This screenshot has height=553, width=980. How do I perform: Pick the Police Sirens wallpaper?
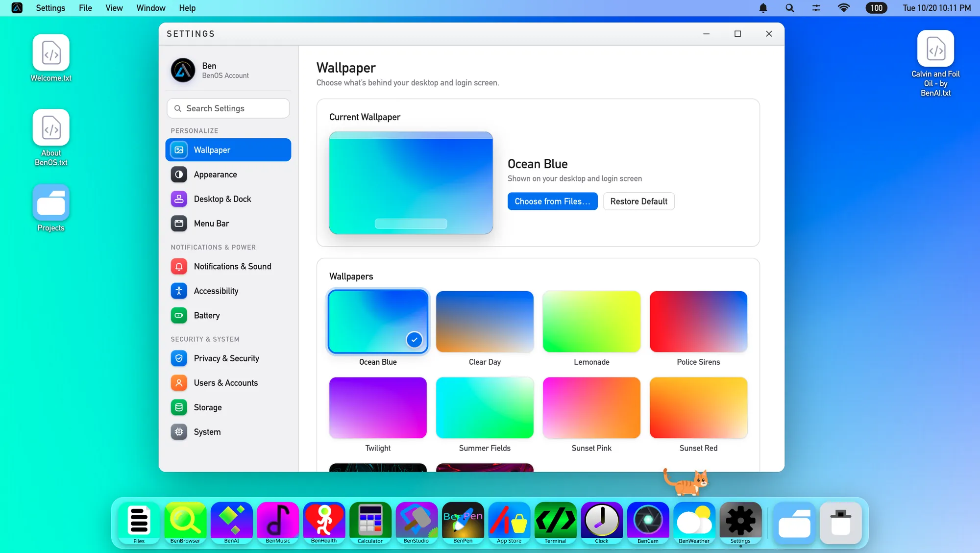698,322
